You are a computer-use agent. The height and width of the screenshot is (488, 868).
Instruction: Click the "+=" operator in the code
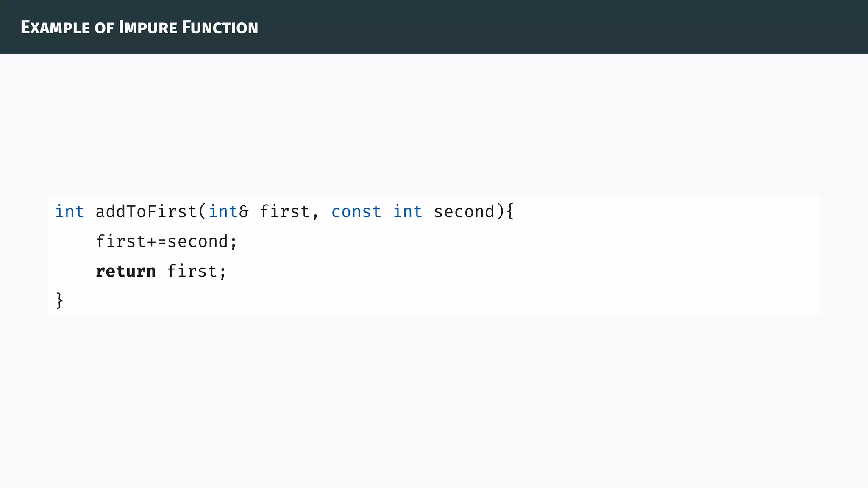tap(156, 242)
